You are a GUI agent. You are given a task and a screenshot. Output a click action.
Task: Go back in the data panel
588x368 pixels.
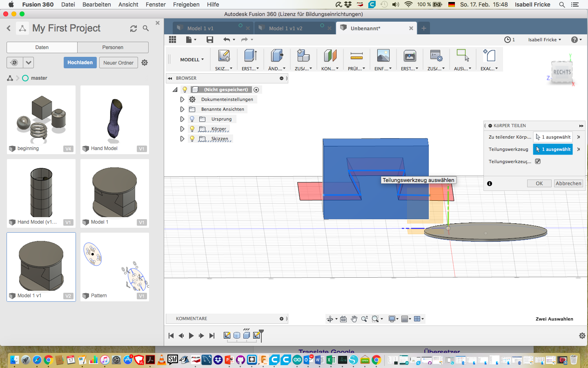click(9, 28)
